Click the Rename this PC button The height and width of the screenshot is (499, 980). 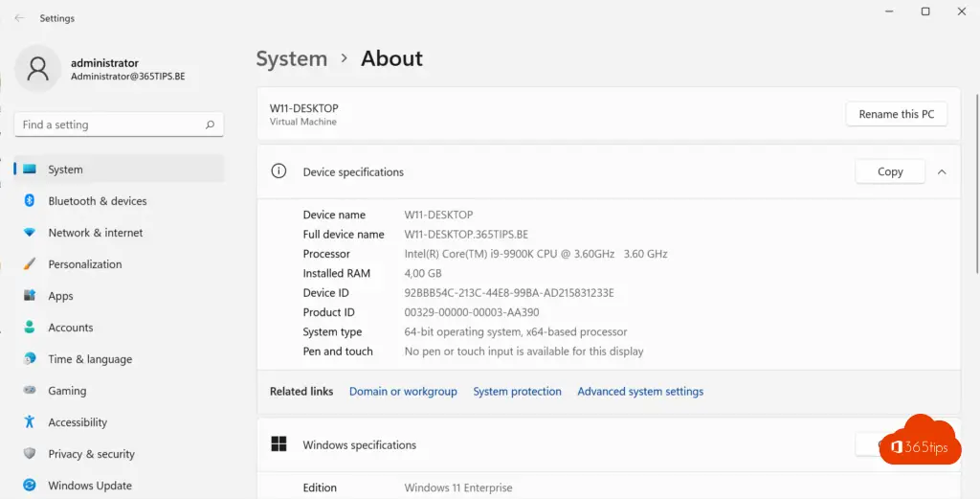click(896, 114)
